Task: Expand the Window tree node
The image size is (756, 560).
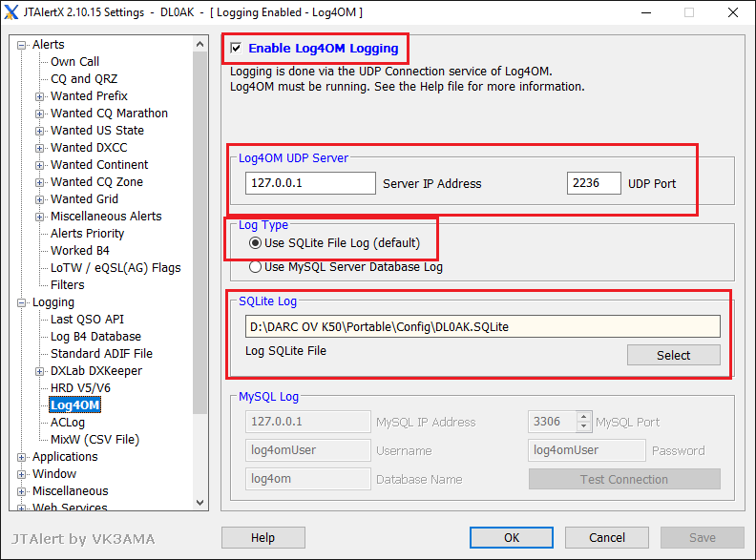Action: pos(21,475)
